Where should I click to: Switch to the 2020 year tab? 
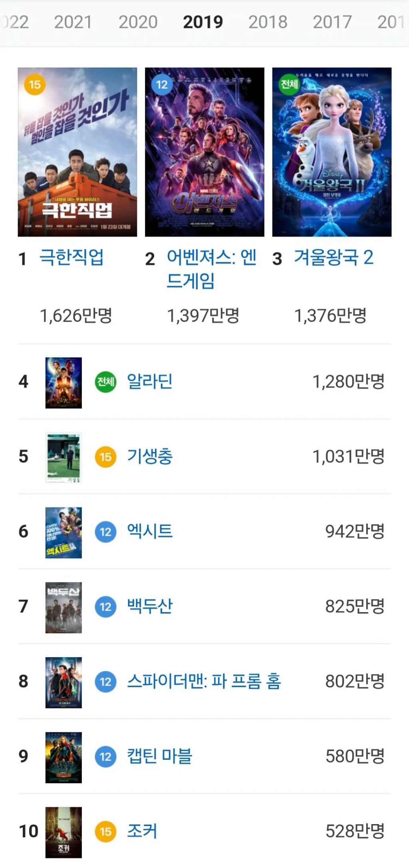(138, 22)
